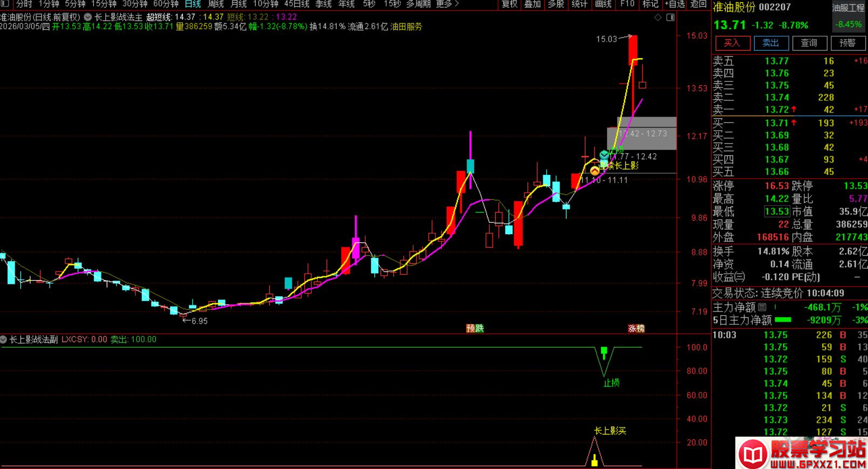Switch to the 周线 weekly chart tab
The image size is (868, 469).
pos(216,4)
